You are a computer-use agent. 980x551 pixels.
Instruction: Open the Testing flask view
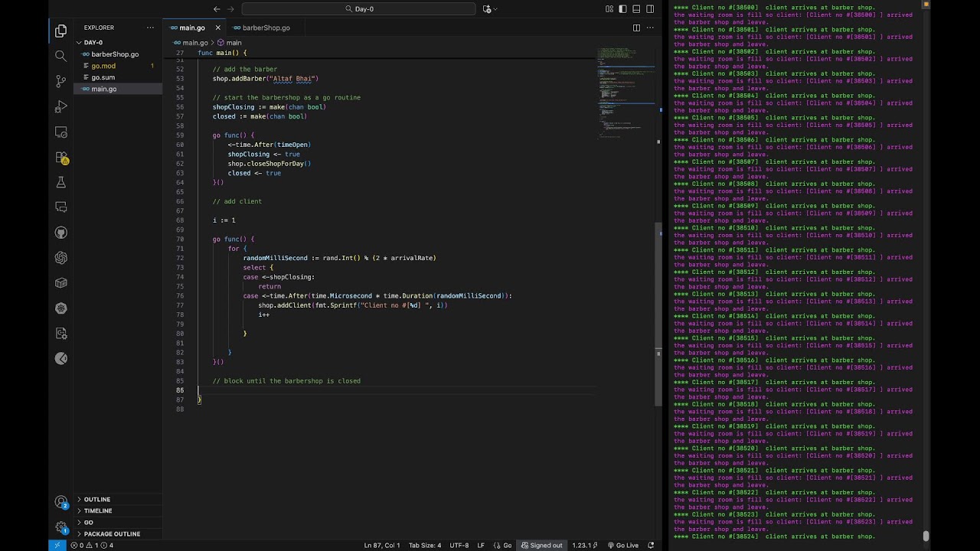(61, 182)
